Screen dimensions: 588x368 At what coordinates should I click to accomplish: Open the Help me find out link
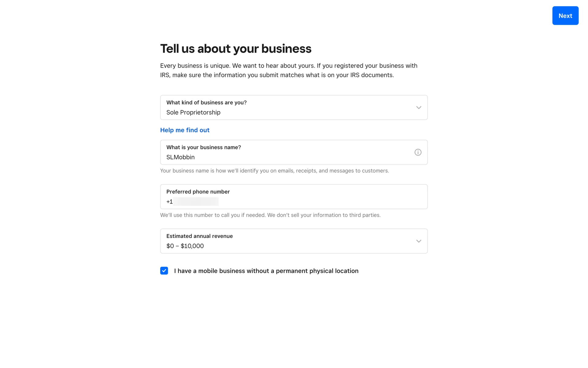185,130
